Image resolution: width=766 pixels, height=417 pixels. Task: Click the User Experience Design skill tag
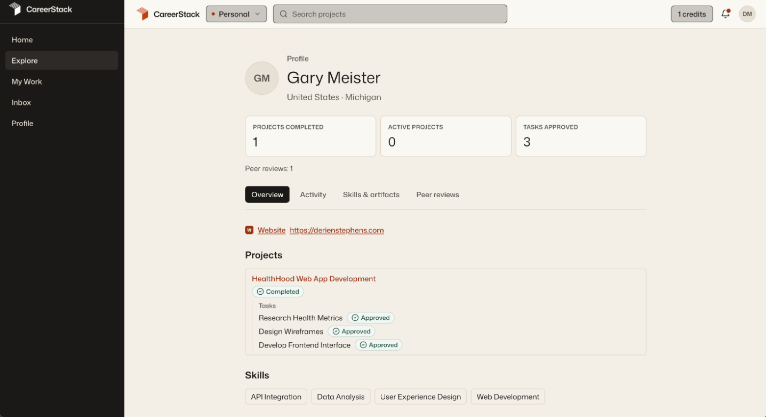coord(421,397)
